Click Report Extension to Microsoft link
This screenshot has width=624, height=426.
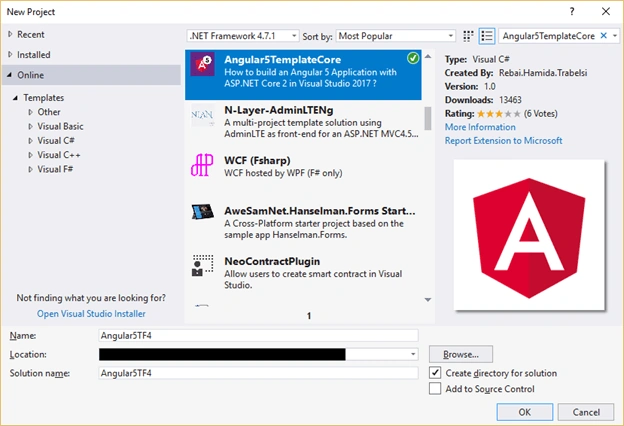pyautogui.click(x=503, y=141)
